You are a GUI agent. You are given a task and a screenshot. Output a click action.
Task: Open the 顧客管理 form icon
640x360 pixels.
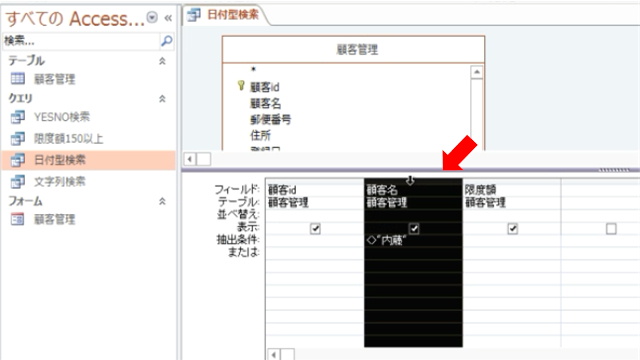(x=18, y=220)
